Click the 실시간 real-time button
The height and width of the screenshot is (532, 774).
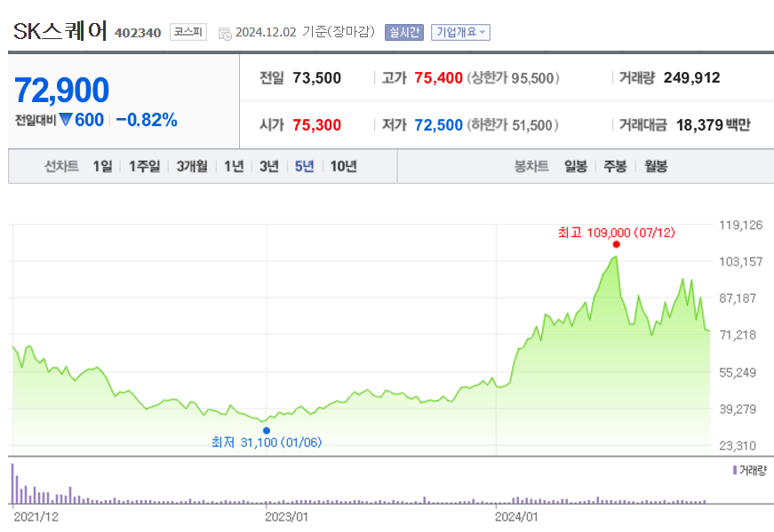404,33
